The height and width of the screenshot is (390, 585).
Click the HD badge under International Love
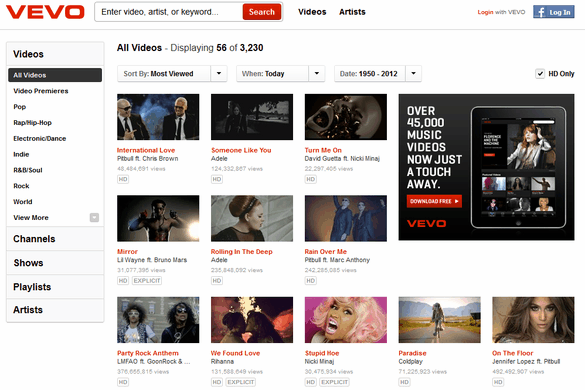[123, 179]
